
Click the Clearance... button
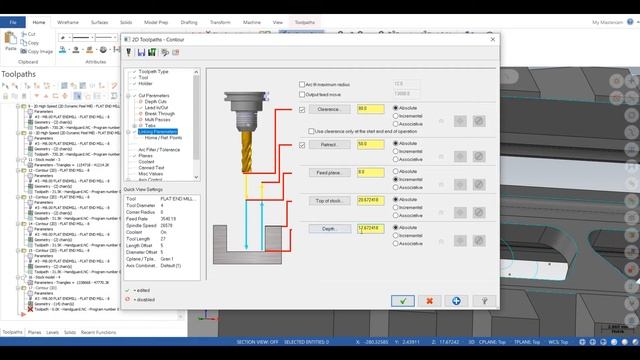[329, 109]
